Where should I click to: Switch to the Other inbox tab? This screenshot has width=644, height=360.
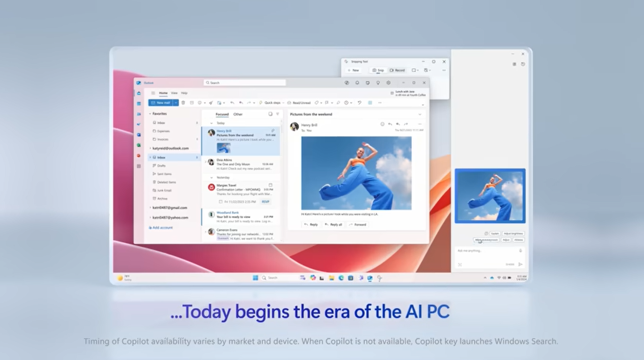pyautogui.click(x=238, y=114)
